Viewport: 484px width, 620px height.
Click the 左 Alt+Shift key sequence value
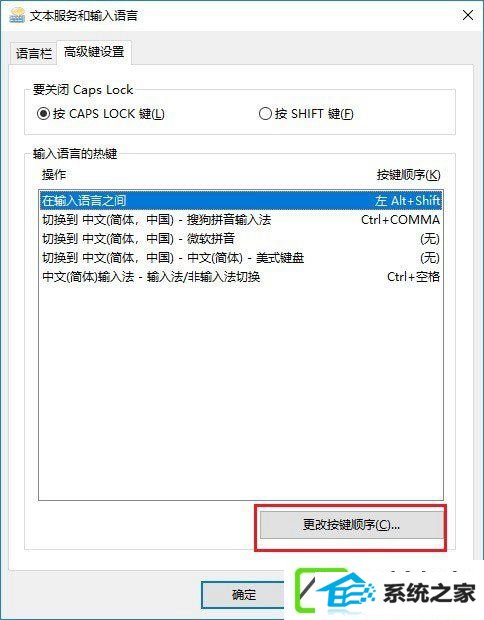407,200
